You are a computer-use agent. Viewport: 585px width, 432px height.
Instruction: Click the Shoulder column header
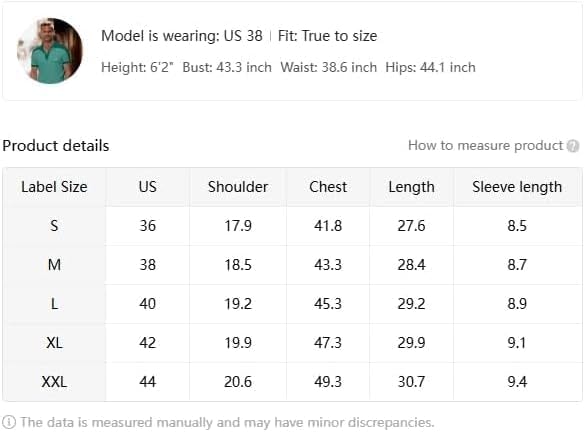[x=238, y=187]
